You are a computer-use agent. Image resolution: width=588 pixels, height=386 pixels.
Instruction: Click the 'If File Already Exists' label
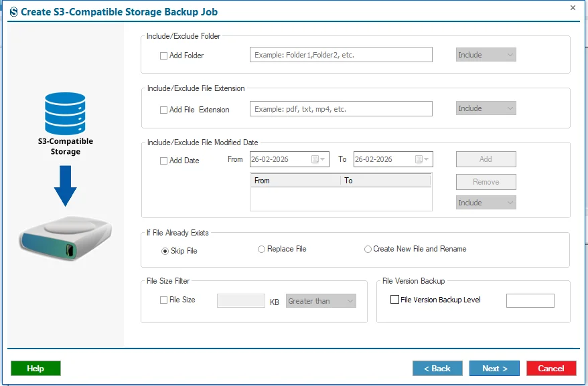click(177, 233)
